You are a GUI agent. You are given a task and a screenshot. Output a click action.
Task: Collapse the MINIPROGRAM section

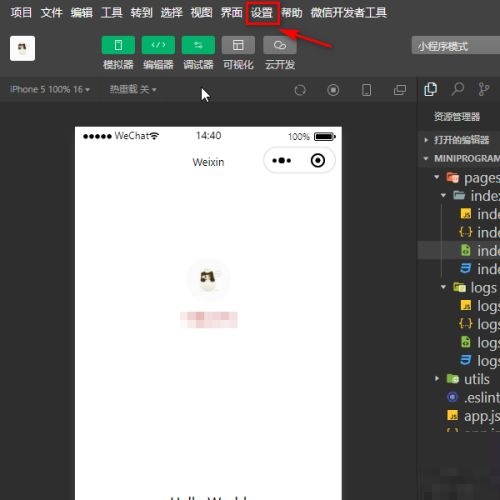coord(459,158)
